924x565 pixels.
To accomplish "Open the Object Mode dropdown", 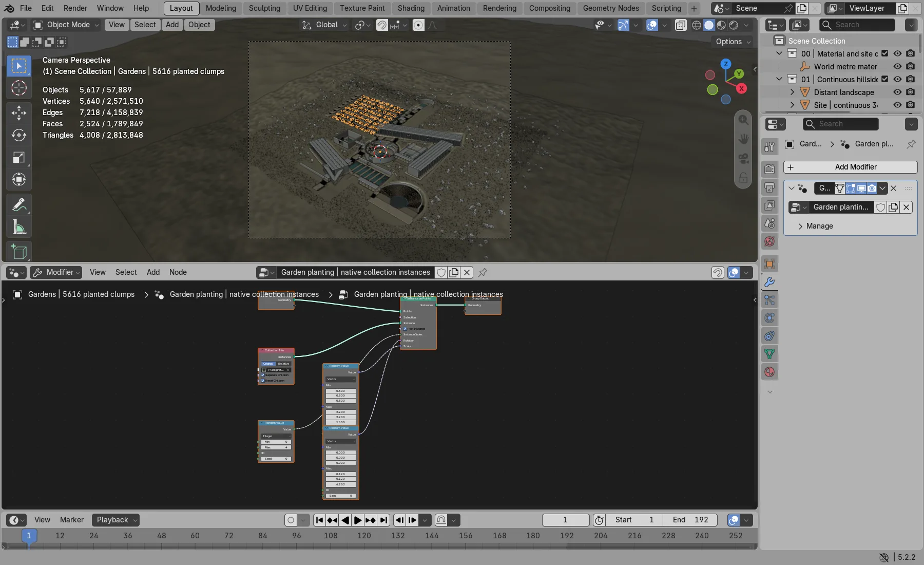I will tap(66, 25).
